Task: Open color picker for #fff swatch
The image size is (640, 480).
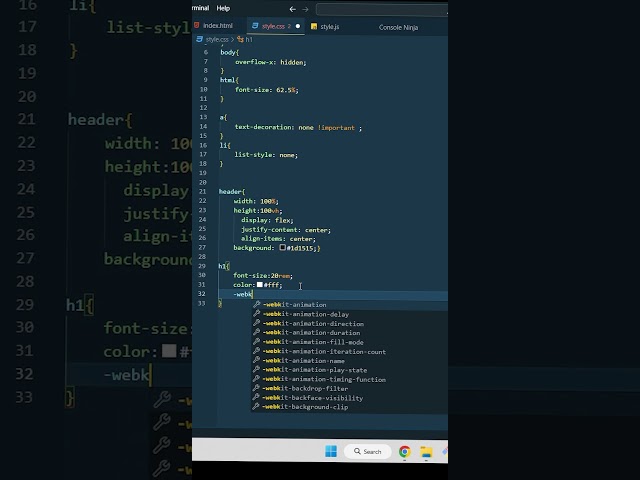Action: tap(260, 284)
